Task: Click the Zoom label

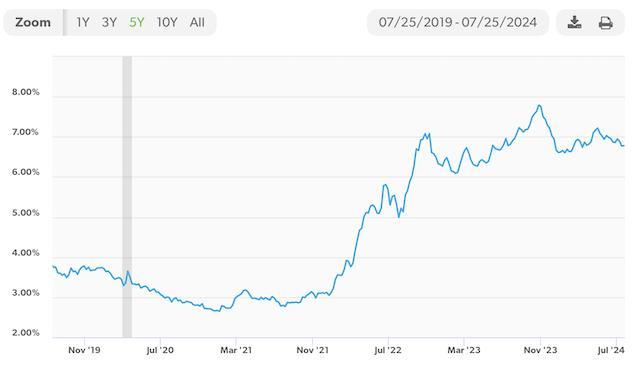Action: [x=33, y=22]
